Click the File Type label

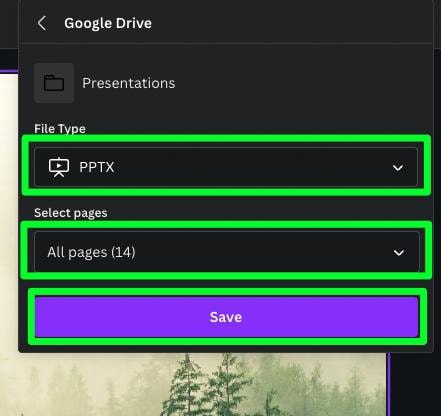(x=60, y=129)
